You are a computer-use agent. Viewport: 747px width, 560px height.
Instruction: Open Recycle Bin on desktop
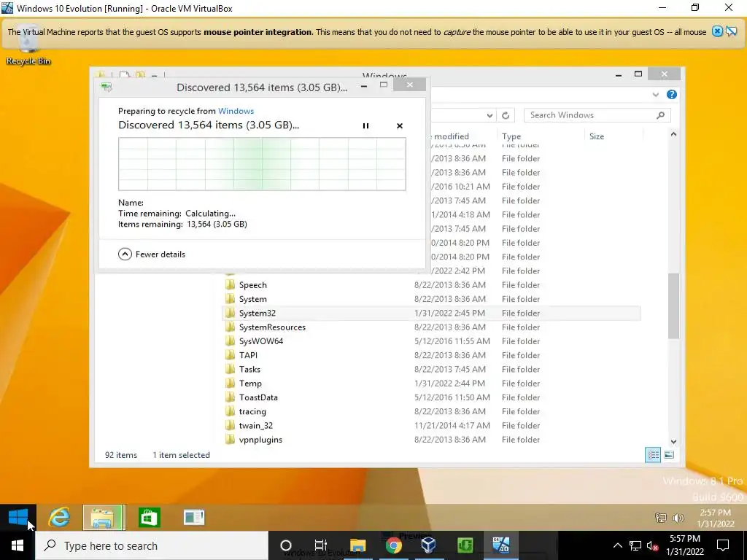click(x=28, y=45)
